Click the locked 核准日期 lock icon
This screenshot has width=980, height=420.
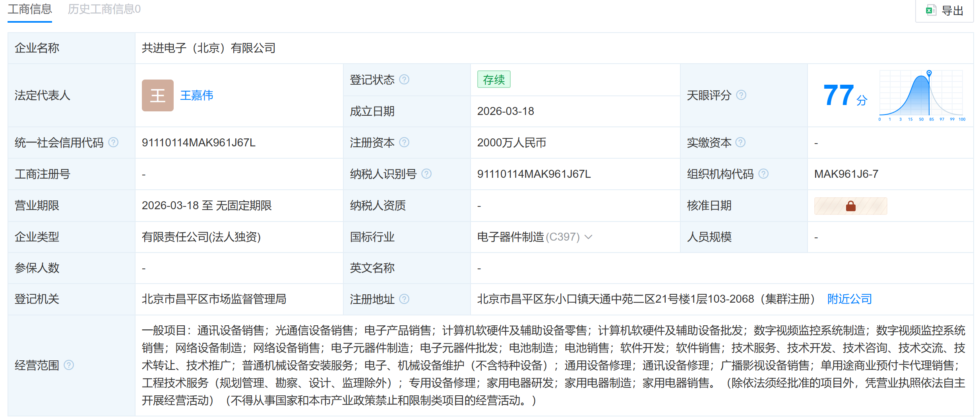[x=850, y=206]
